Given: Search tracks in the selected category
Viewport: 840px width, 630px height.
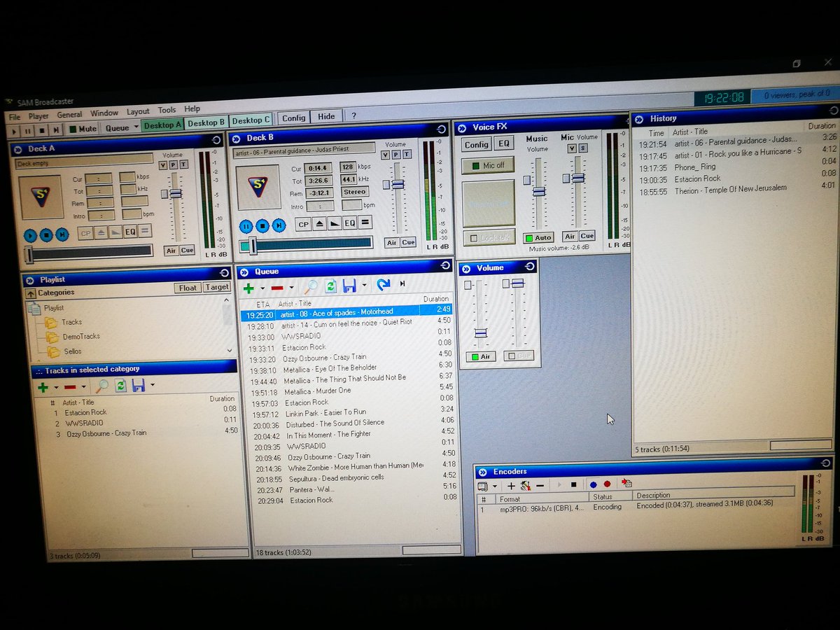Looking at the screenshot, I should 102,386.
